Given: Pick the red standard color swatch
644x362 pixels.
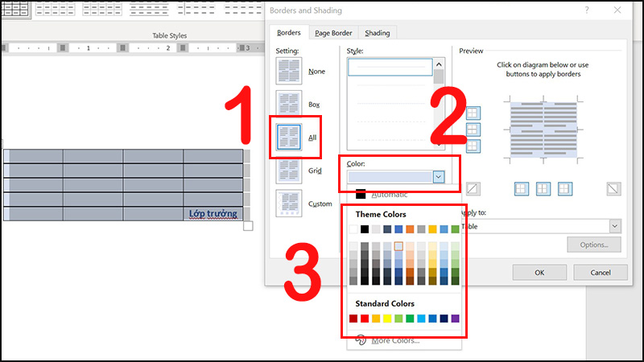Looking at the screenshot, I should coord(365,319).
